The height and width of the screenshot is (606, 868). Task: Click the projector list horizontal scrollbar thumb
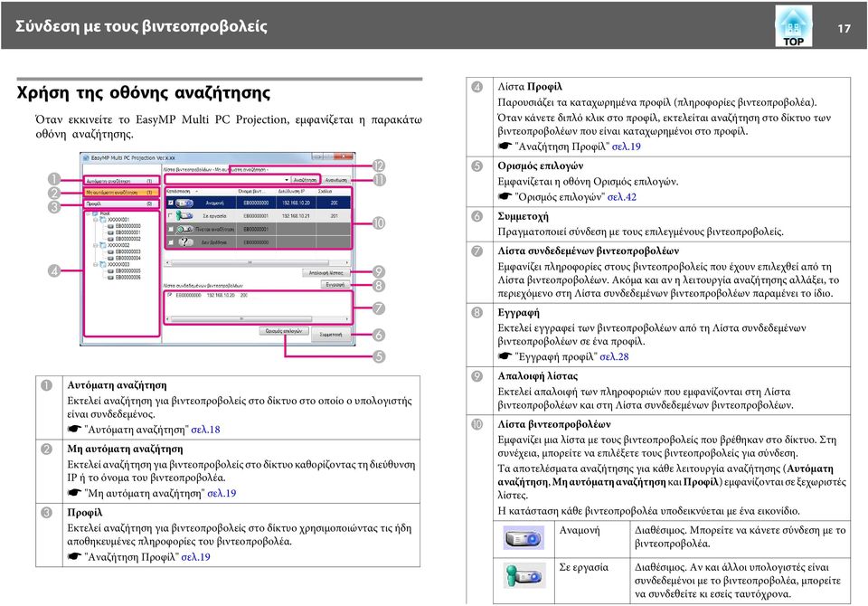pyautogui.click(x=250, y=262)
